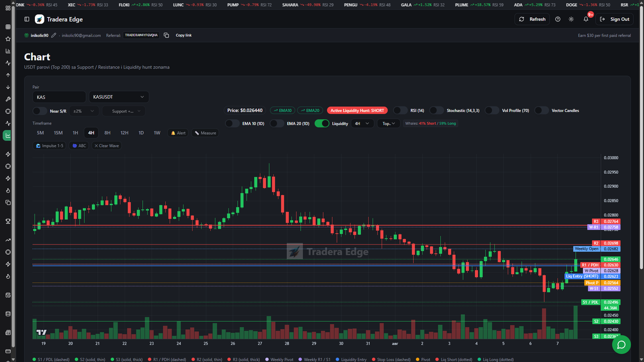Focus the KAS pair search field
The height and width of the screenshot is (362, 644).
coord(59,97)
